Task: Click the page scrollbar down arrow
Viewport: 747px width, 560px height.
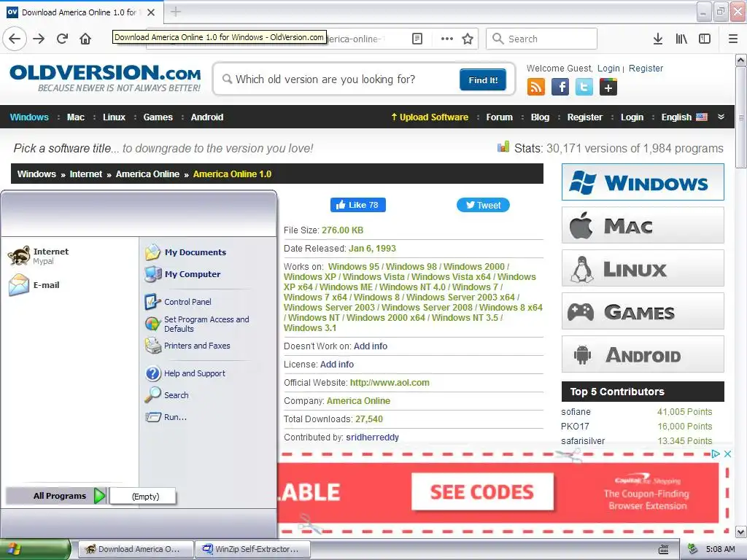Action: 741,532
